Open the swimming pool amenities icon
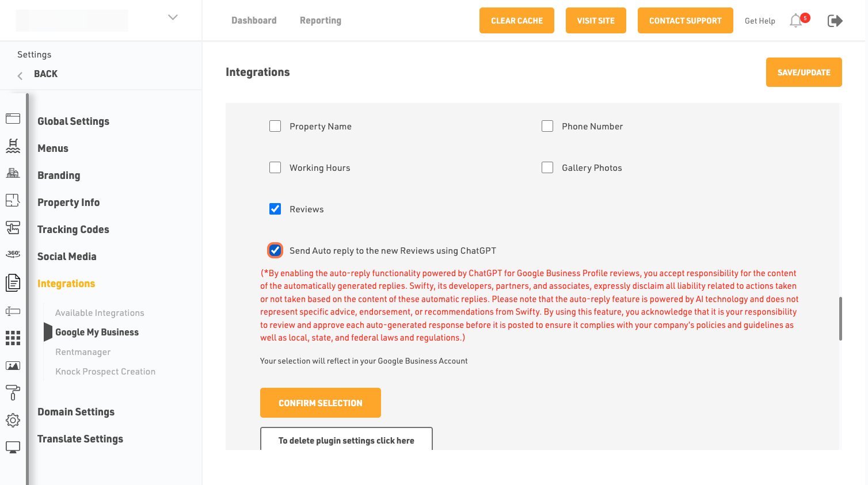Screen dimensions: 868x485 coord(13,146)
